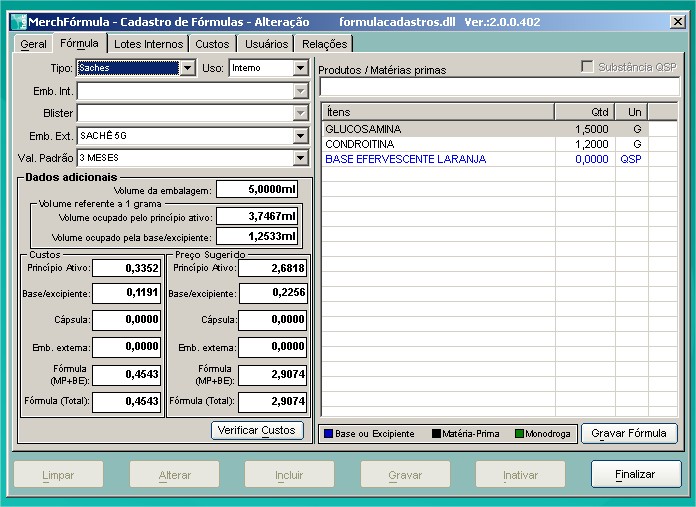The image size is (696, 507).
Task: Click the green Monodroga legend swatch
Action: pyautogui.click(x=519, y=434)
